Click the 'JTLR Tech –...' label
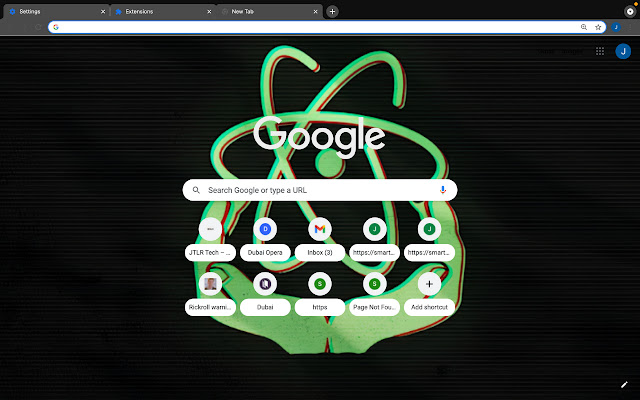The image size is (640, 400). coord(210,253)
